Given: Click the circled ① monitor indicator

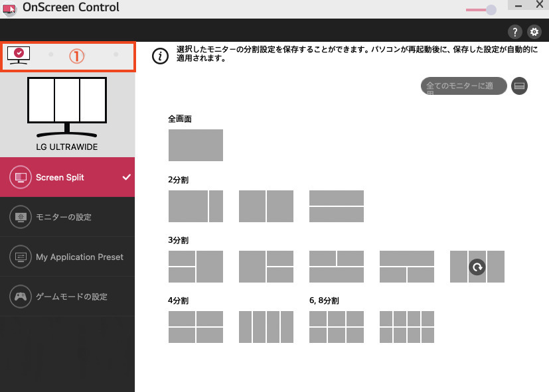Looking at the screenshot, I should point(76,56).
